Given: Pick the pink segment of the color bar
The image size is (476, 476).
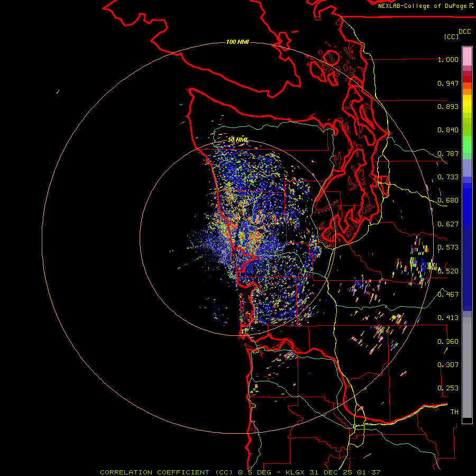Looking at the screenshot, I should [x=467, y=56].
